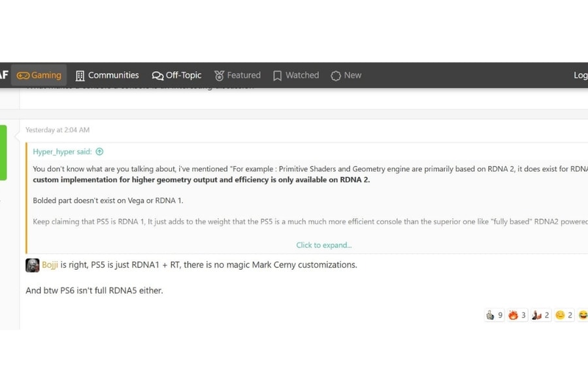Viewport: 588px width, 392px height.
Task: Click the laughing emoji reaction
Action: [x=583, y=315]
